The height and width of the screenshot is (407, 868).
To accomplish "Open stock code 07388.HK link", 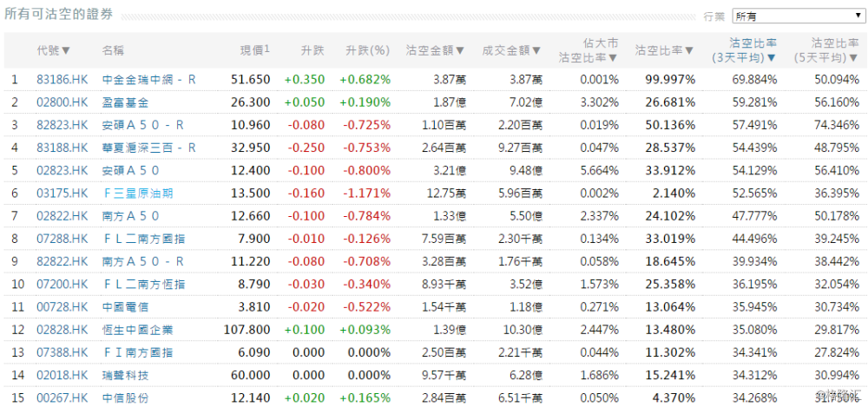I will pos(62,352).
